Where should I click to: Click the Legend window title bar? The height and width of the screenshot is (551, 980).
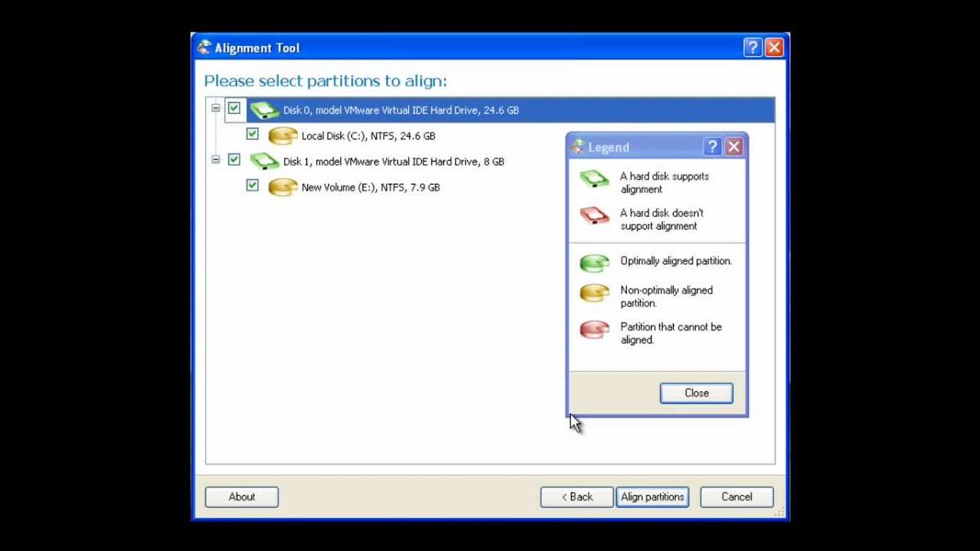[657, 147]
